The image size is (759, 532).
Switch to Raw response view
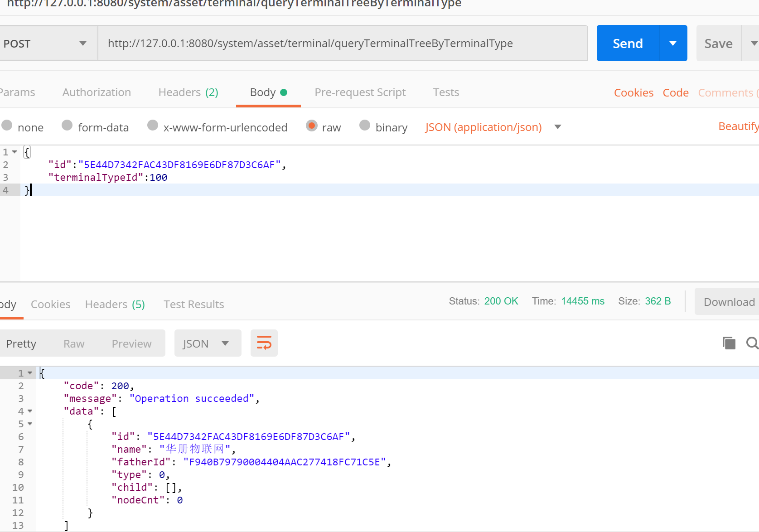[74, 343]
